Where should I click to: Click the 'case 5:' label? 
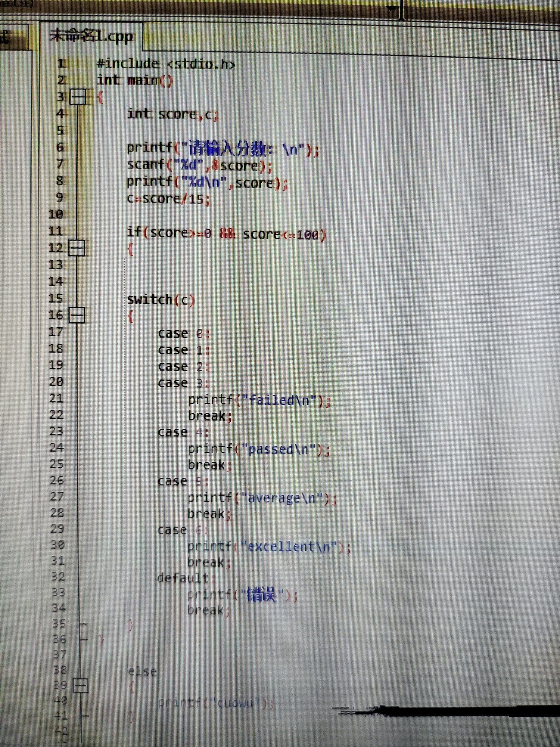coord(183,481)
